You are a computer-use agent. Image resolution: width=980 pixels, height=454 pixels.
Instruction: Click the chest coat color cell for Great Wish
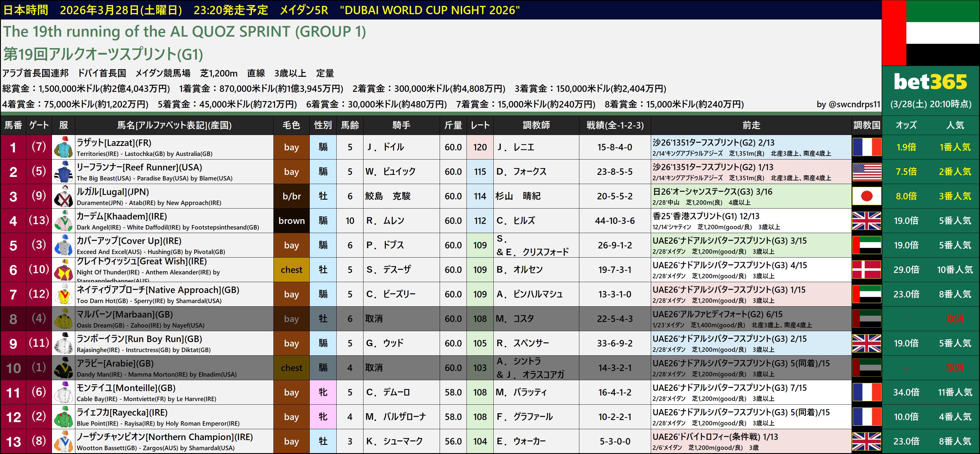[x=291, y=270]
